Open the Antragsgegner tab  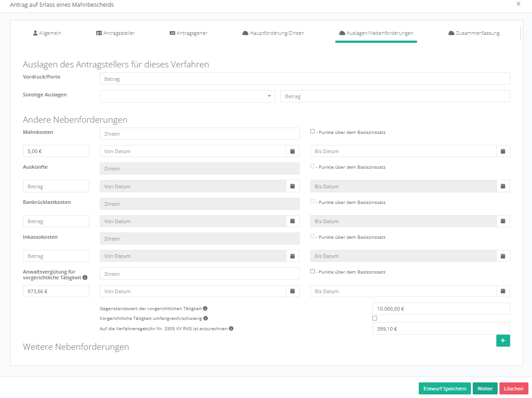188,33
